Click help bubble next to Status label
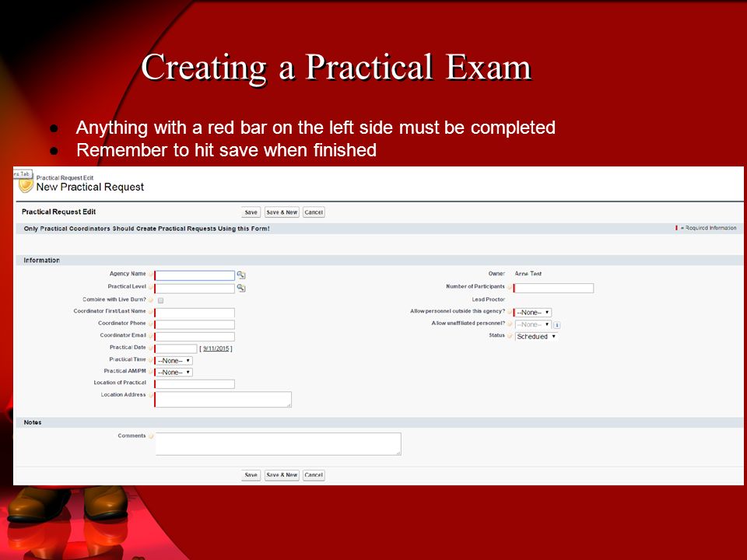Image resolution: width=747 pixels, height=560 pixels. point(510,336)
